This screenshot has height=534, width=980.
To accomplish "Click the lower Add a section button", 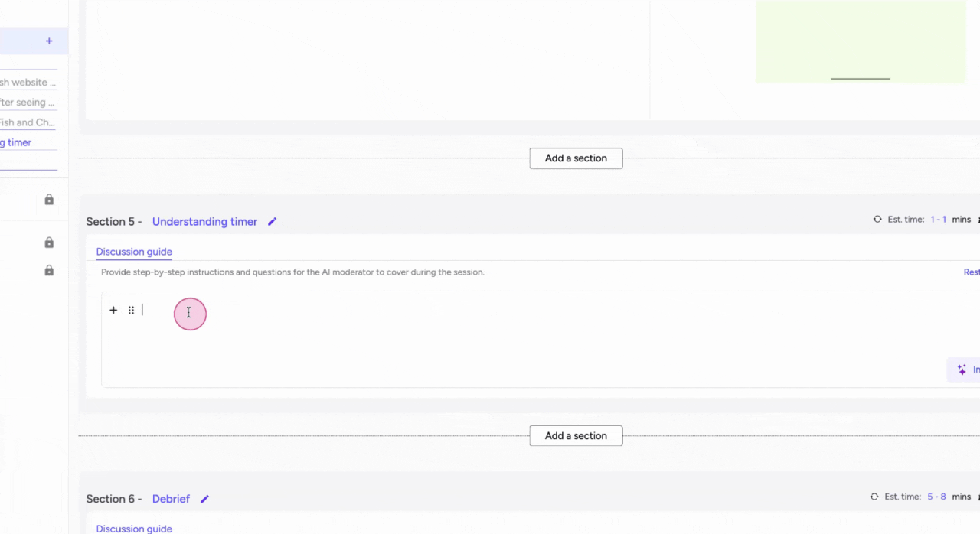I will 576,435.
